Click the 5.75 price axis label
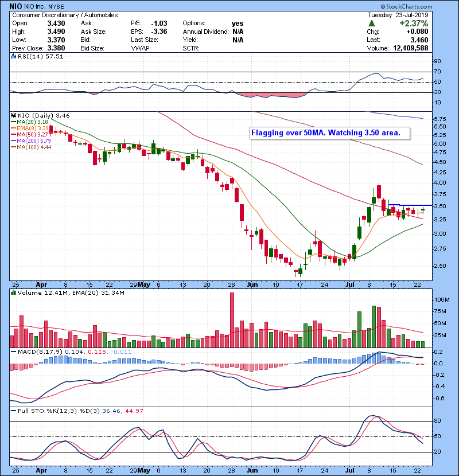Image resolution: width=459 pixels, height=476 pixels. (x=440, y=119)
